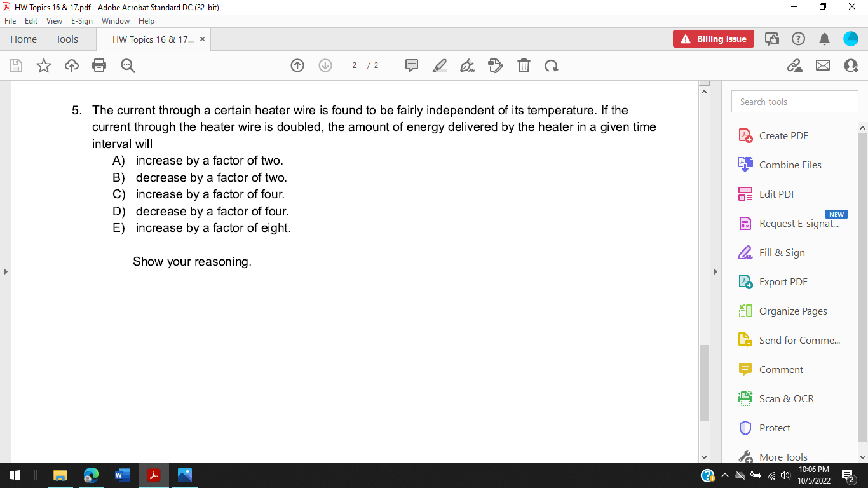Open the E-Sign menu

81,20
